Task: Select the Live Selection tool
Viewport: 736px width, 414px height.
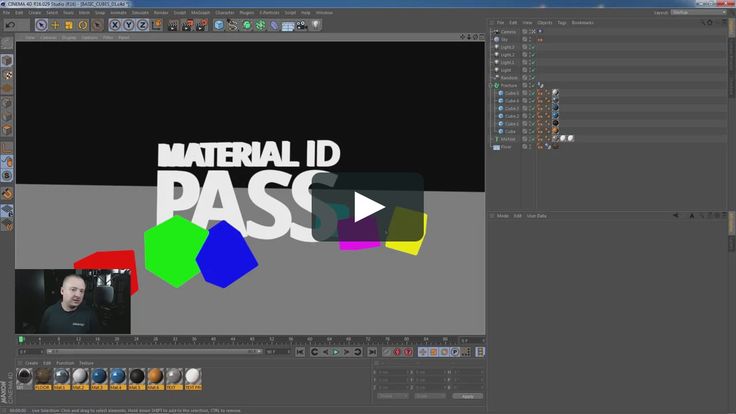Action: click(41, 25)
